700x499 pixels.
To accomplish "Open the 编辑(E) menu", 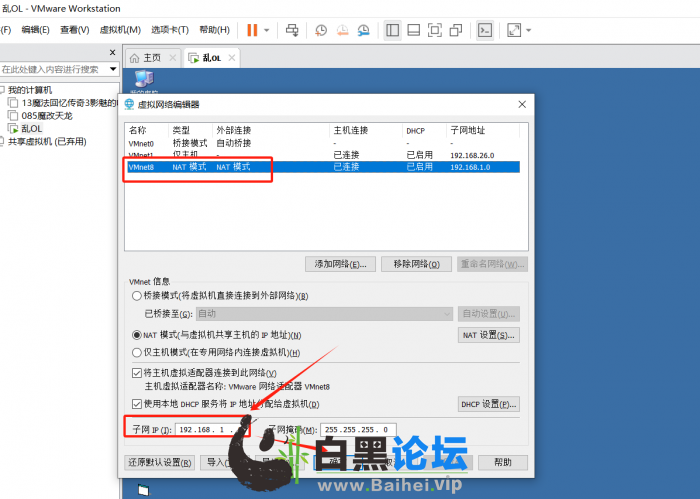I will (x=35, y=30).
